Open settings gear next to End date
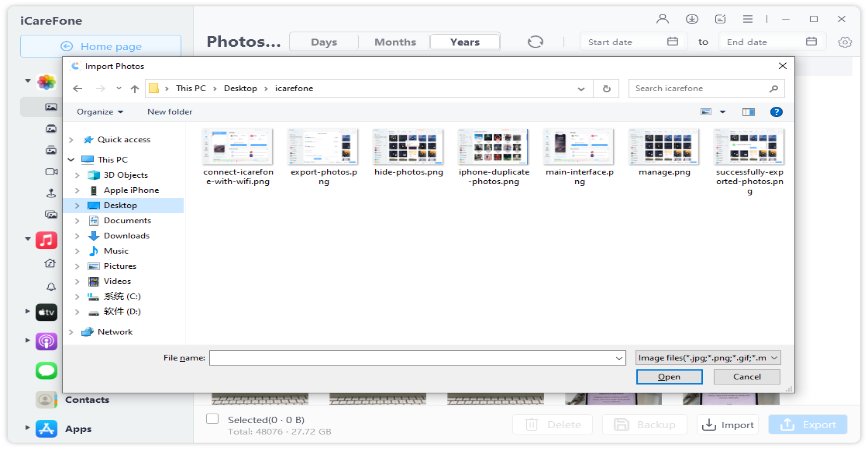Screen dimensions: 868x449 pos(845,42)
